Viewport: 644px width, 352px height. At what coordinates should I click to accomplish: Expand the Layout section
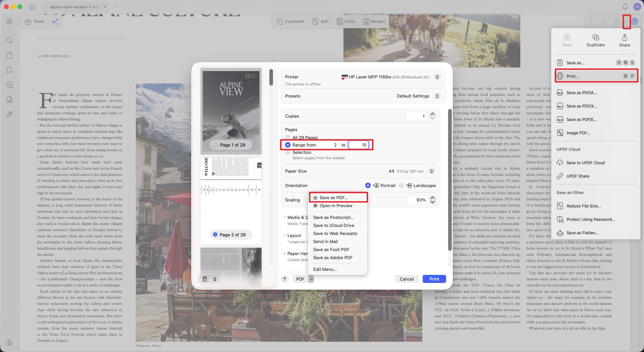point(285,235)
